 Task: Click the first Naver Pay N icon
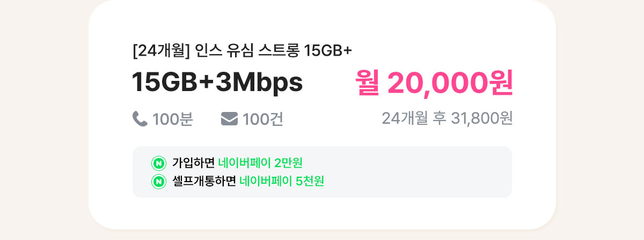(x=158, y=162)
